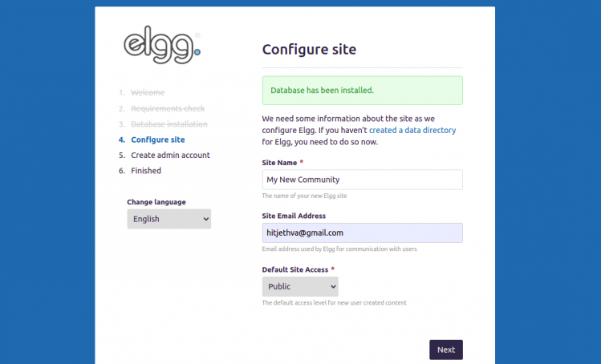Select the Finished step
The image size is (601, 364).
coord(146,171)
